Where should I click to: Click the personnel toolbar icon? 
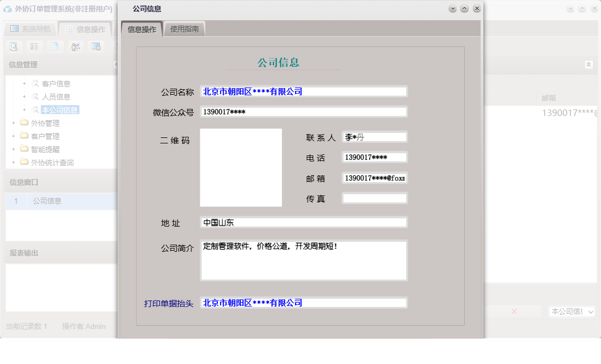point(76,47)
